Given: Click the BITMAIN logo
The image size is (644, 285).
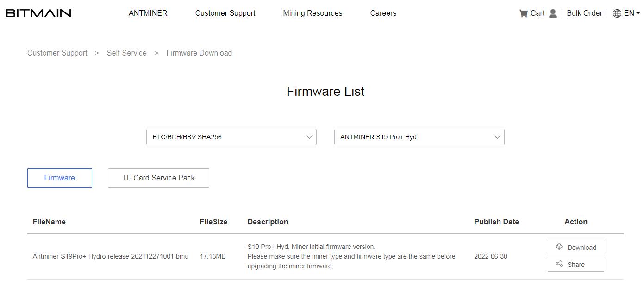Looking at the screenshot, I should pyautogui.click(x=38, y=13).
